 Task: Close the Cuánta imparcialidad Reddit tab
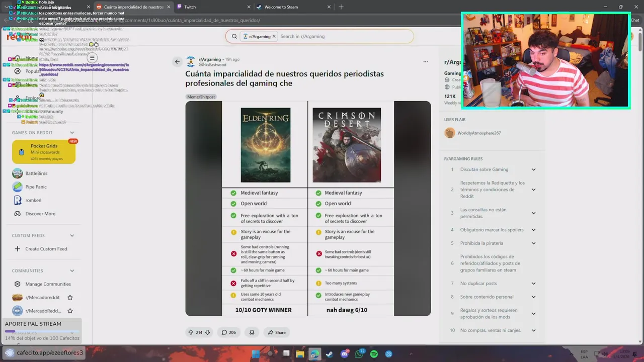point(169,7)
